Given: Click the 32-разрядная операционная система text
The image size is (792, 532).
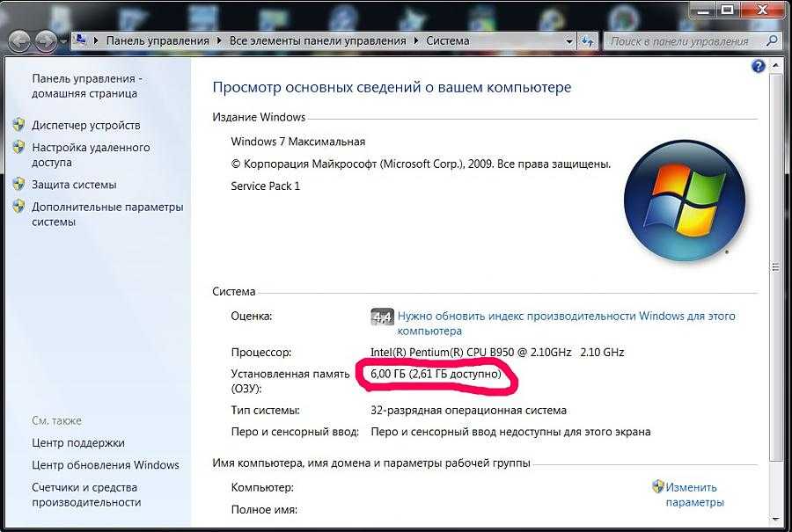Looking at the screenshot, I should pyautogui.click(x=468, y=411).
